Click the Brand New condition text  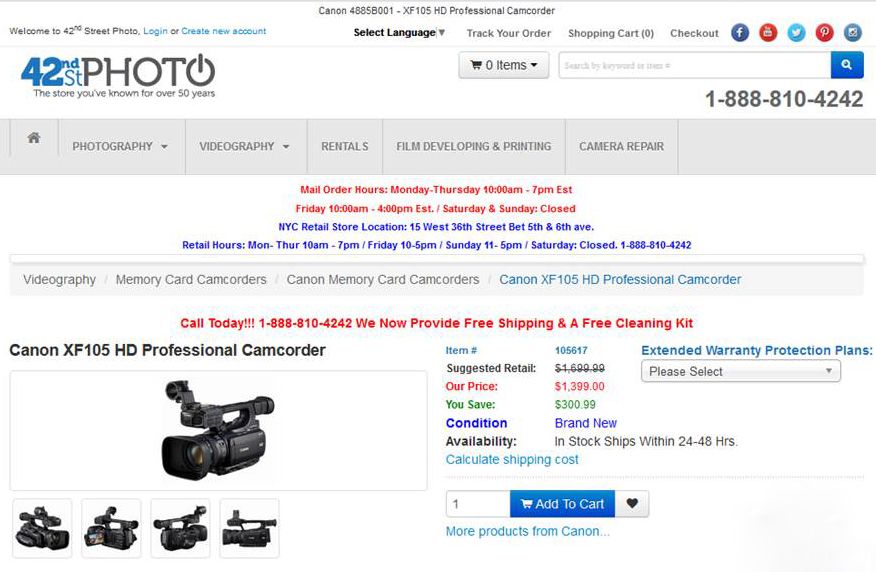585,423
